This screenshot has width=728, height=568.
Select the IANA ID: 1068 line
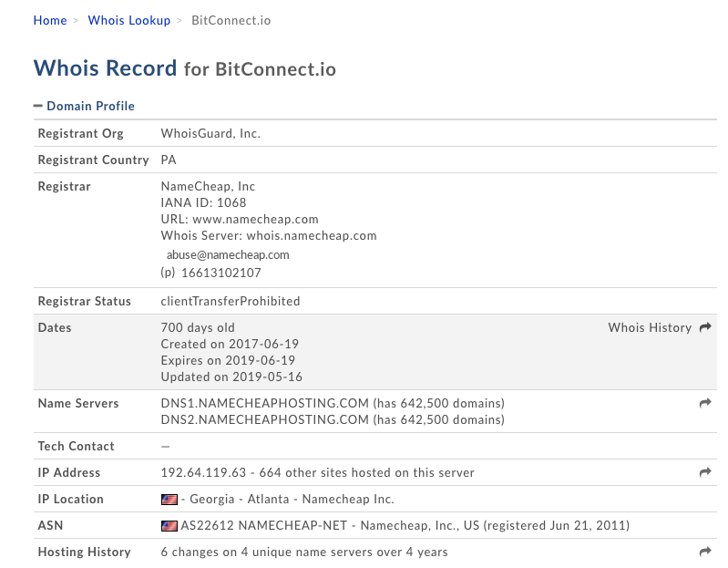tap(203, 202)
